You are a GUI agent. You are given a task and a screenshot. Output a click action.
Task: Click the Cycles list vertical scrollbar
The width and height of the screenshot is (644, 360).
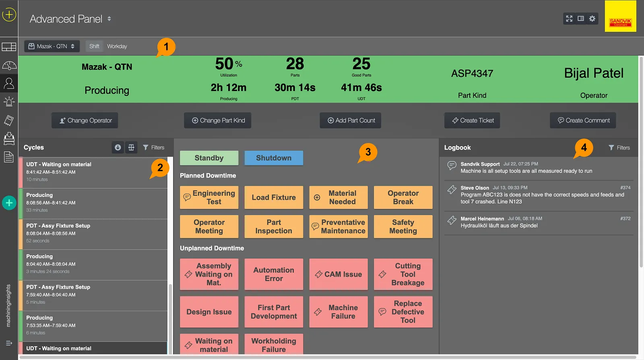click(x=170, y=318)
